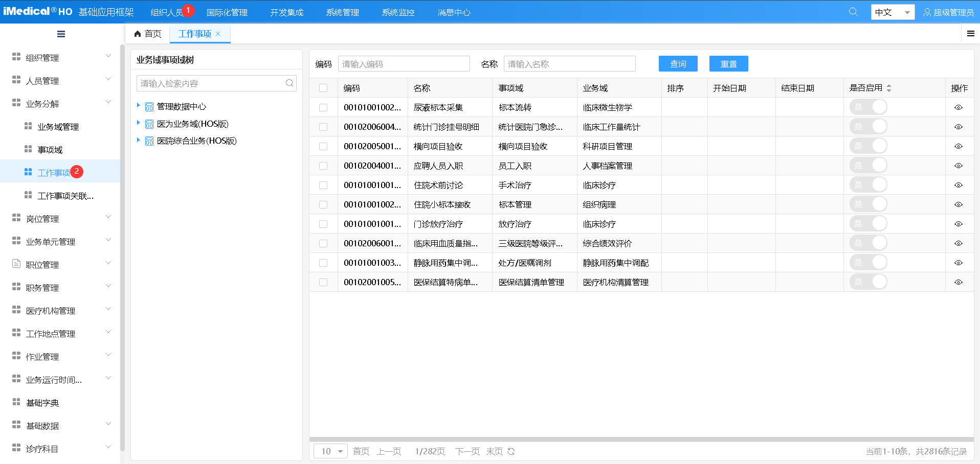Expand the 医为业务域(HOS版) tree node

click(x=138, y=123)
